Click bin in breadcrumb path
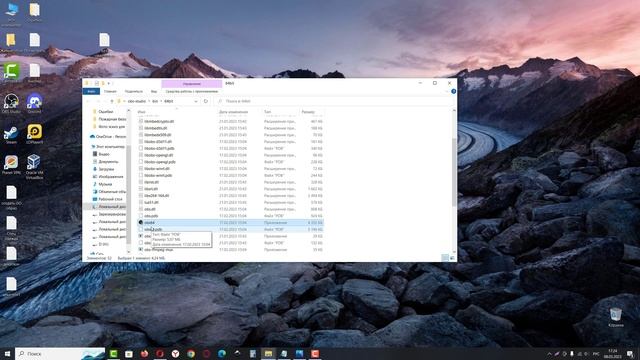Screen dimensions: 640x360 [155, 101]
